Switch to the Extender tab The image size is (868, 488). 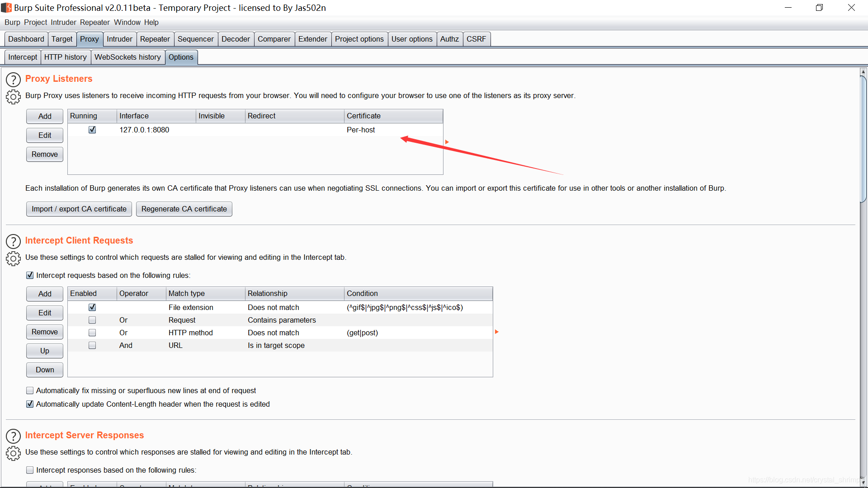click(x=313, y=39)
